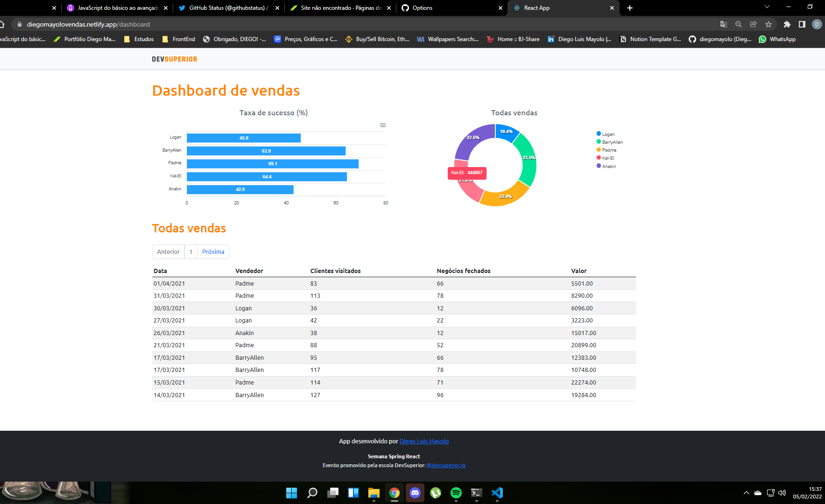Click the Chrome profile avatar
This screenshot has height=504, width=825.
pyautogui.click(x=817, y=24)
